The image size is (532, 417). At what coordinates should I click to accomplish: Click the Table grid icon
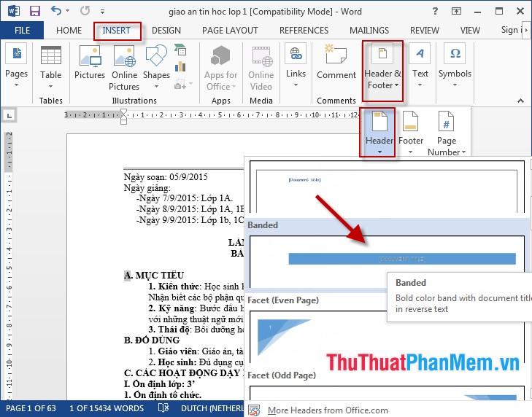(x=51, y=55)
